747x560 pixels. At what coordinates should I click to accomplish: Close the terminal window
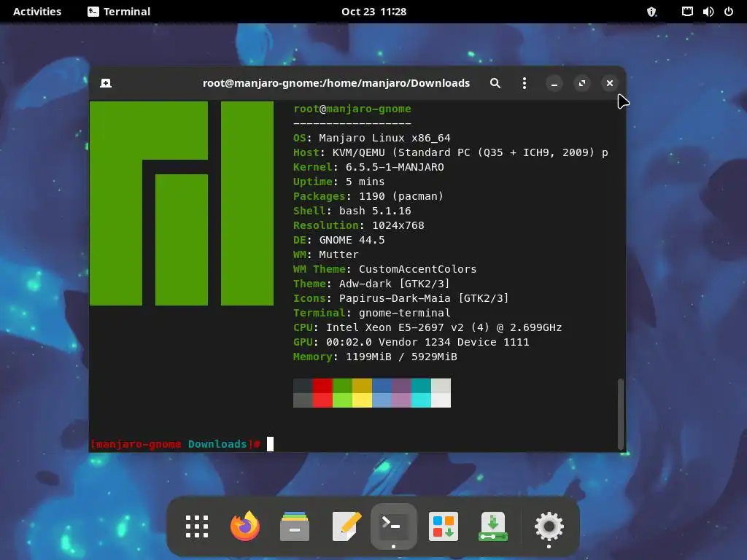609,84
